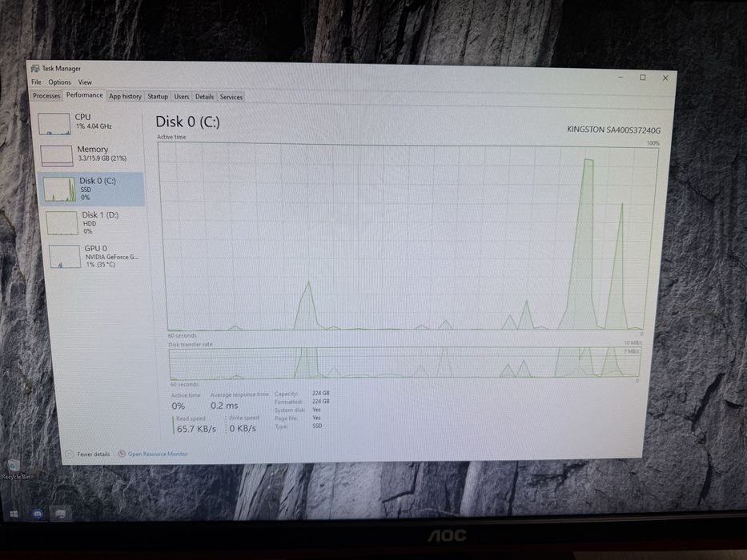Image resolution: width=747 pixels, height=560 pixels.
Task: Click the Task Manager title bar icon
Action: 35,69
